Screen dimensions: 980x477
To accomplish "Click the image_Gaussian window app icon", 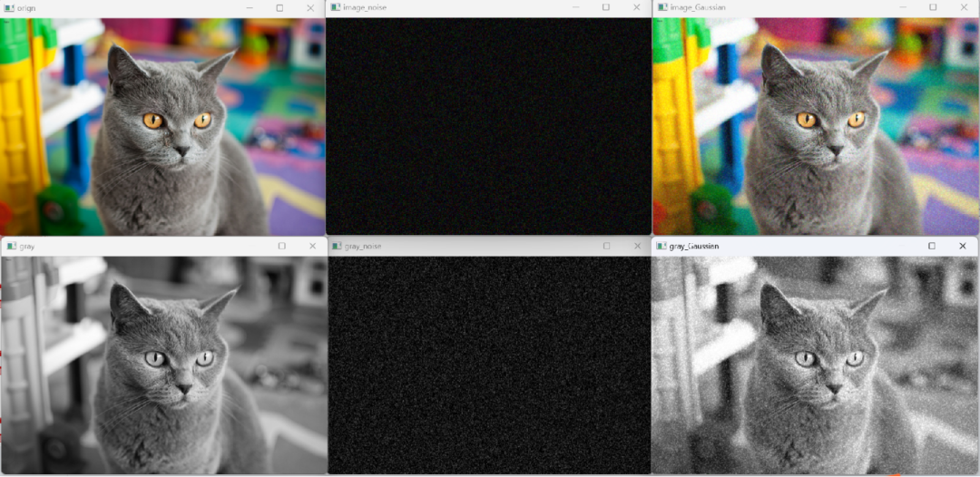I will coord(661,7).
